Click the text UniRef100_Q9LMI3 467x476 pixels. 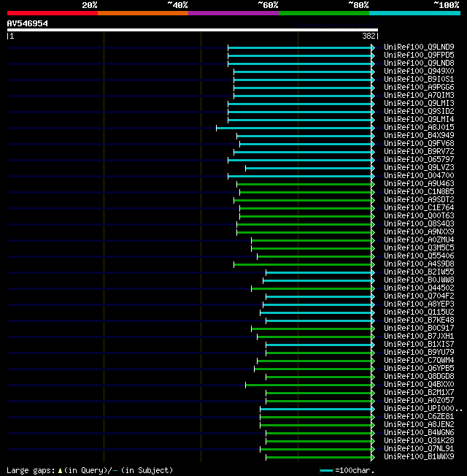419,103
